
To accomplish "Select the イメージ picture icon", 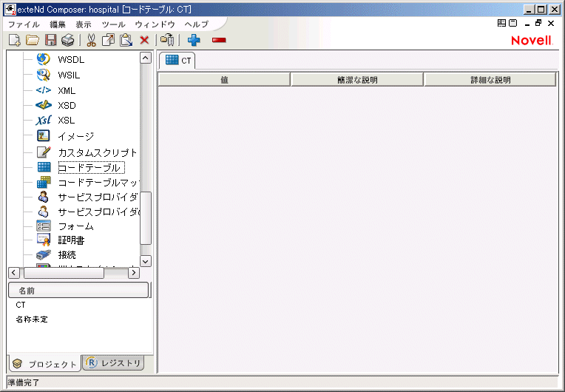I will click(x=44, y=136).
